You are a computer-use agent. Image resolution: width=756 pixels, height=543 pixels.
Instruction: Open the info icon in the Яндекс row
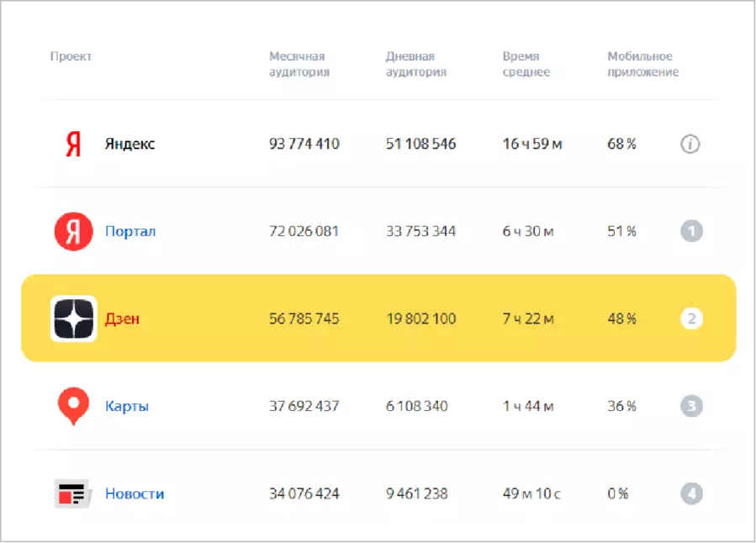690,144
